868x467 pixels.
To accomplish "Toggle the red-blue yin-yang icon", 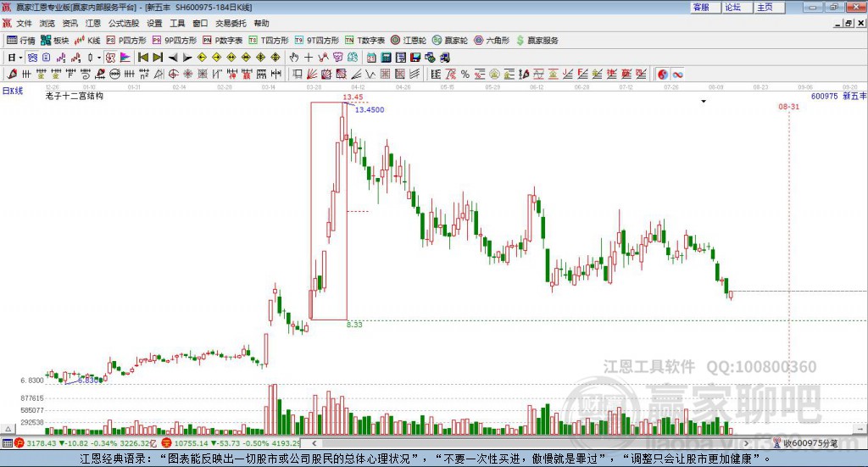I will coord(663,74).
